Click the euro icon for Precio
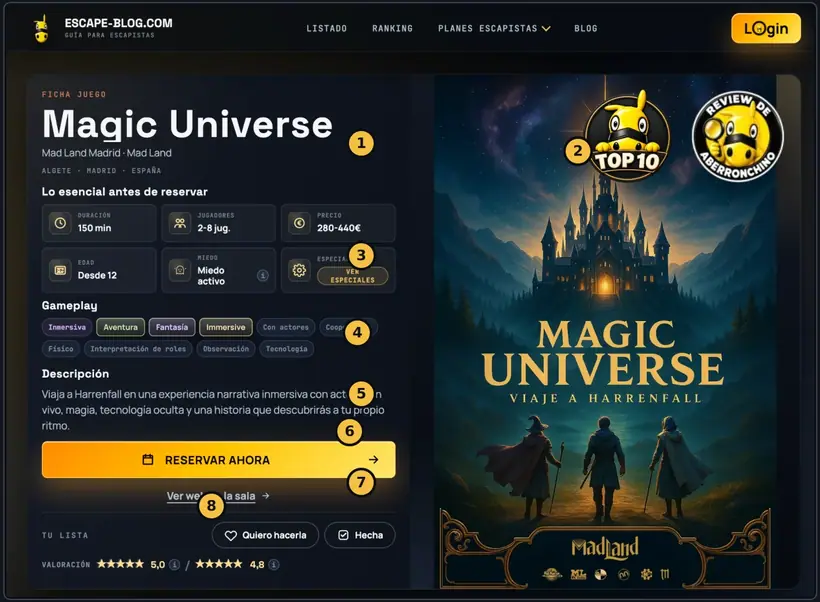The height and width of the screenshot is (602, 820). pos(299,223)
